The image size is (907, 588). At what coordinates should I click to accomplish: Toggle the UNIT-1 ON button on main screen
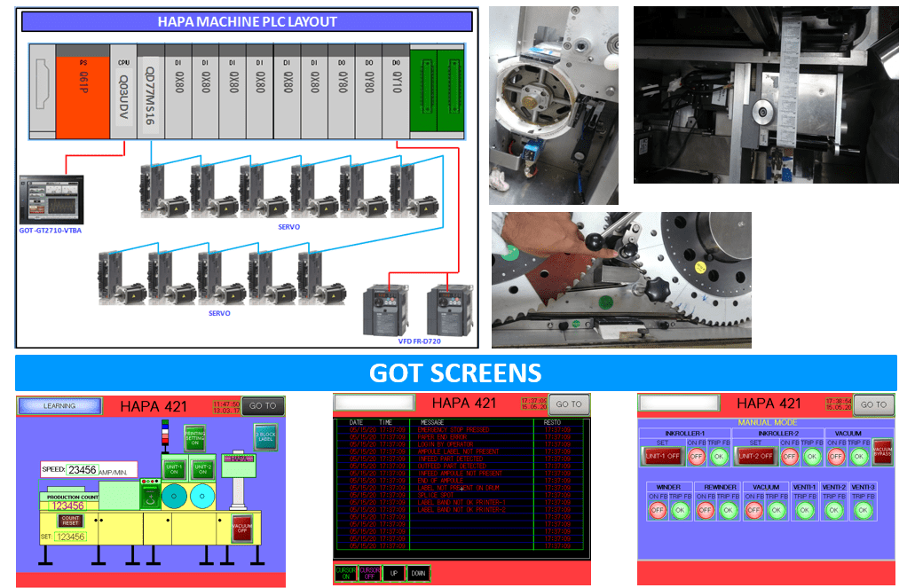tap(174, 469)
